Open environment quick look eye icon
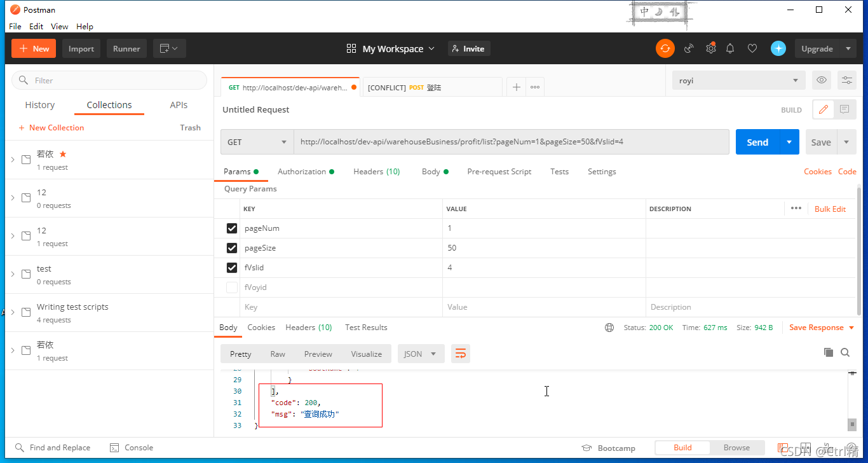 (822, 80)
